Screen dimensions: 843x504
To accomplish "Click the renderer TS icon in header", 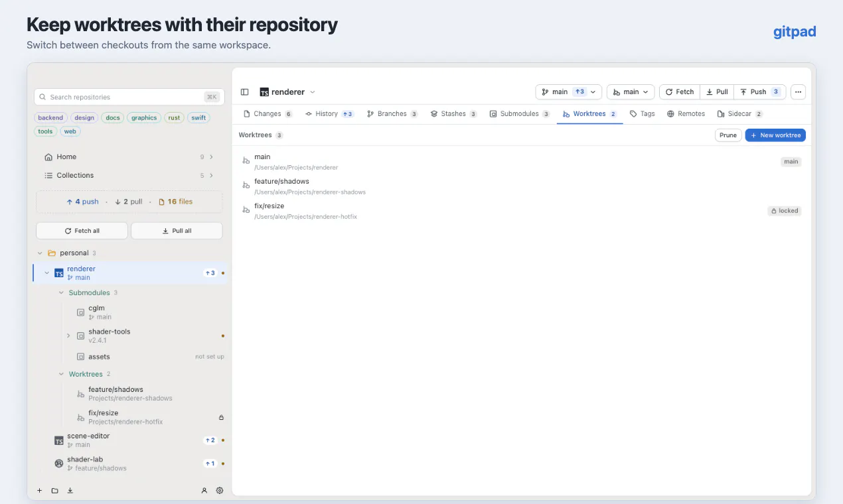I will click(264, 92).
